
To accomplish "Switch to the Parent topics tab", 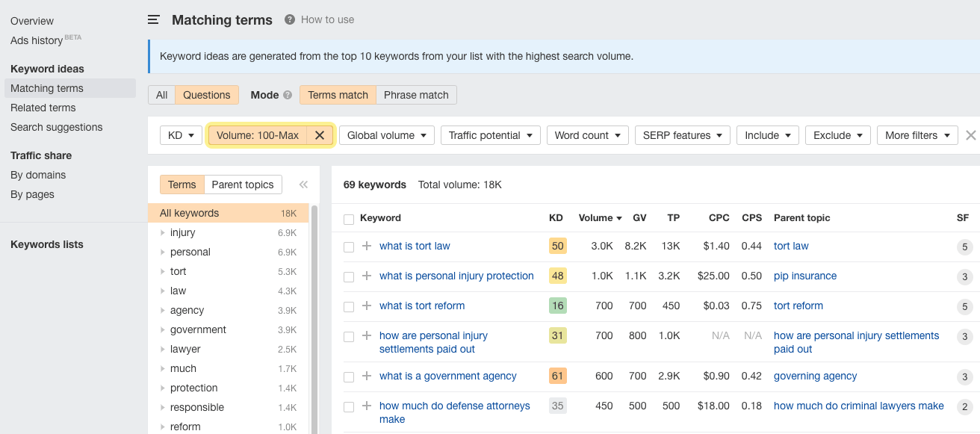I will (x=243, y=185).
